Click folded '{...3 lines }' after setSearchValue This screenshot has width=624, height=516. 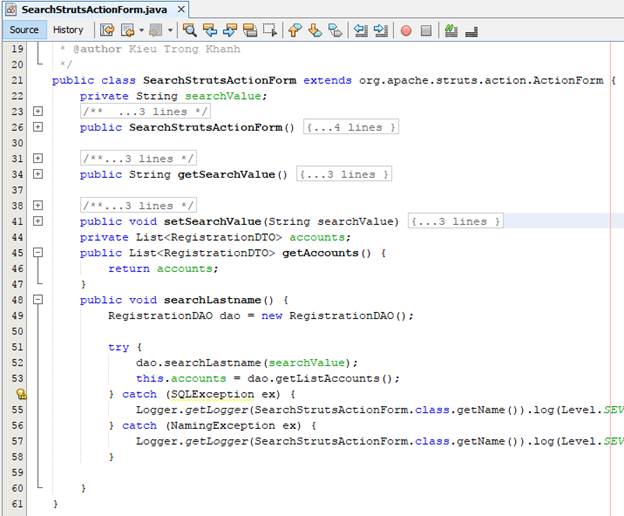coord(456,222)
